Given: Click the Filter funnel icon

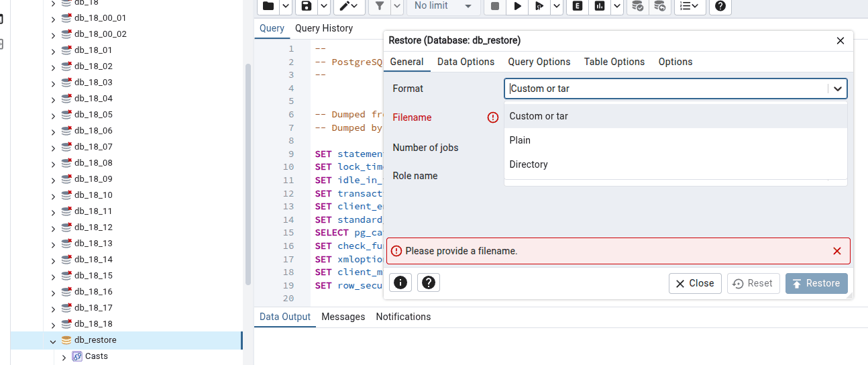Looking at the screenshot, I should pyautogui.click(x=380, y=6).
